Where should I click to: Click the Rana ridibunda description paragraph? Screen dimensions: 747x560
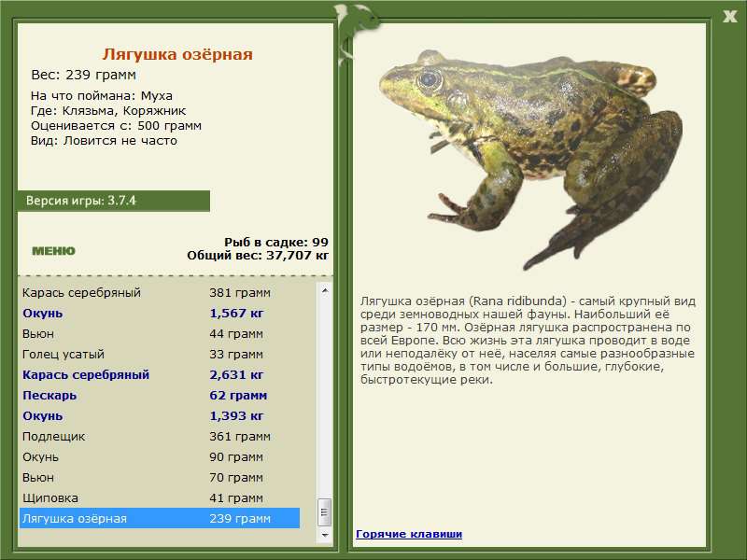point(528,340)
